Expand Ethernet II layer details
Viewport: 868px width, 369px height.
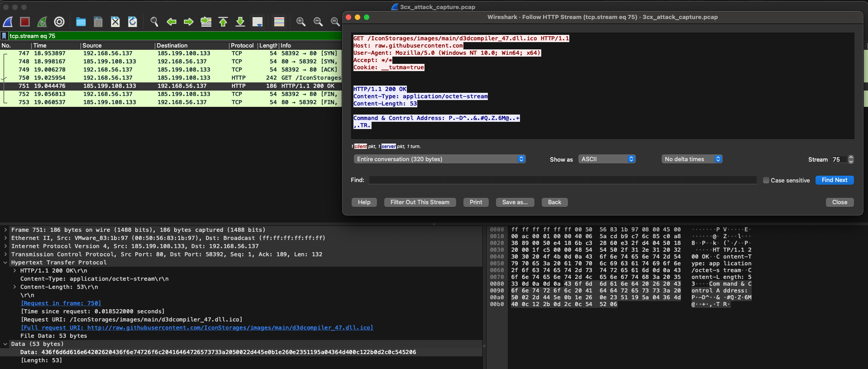(x=5, y=238)
